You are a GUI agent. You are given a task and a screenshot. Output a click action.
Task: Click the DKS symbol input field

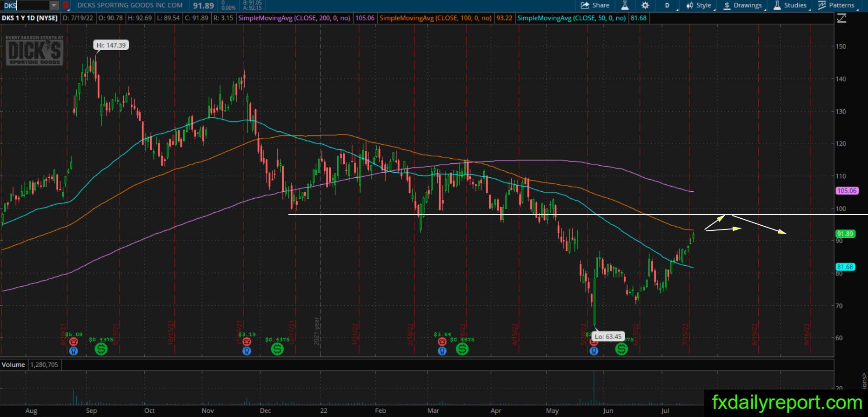click(26, 6)
